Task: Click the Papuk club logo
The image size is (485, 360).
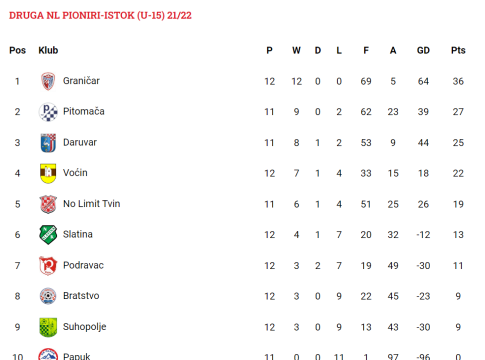Action: coord(48,354)
